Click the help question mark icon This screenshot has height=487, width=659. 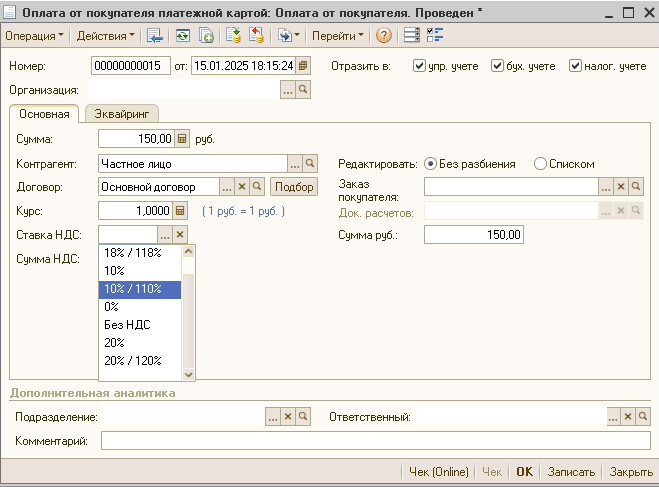point(383,36)
